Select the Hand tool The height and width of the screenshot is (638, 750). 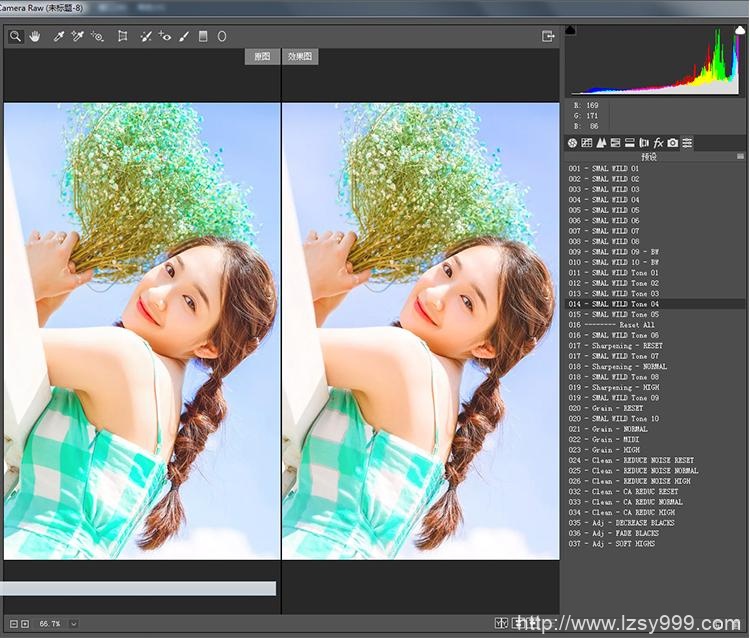click(x=34, y=36)
